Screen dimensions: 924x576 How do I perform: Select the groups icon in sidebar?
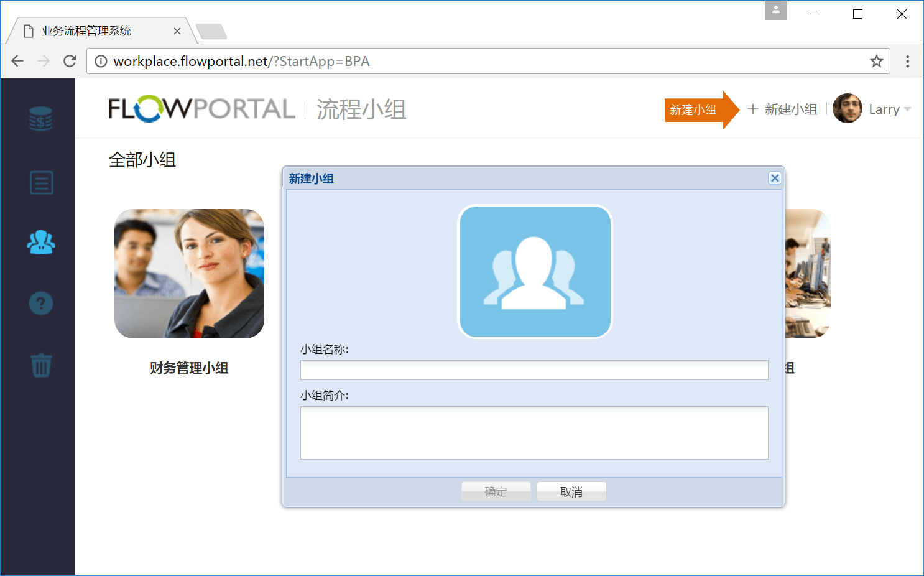41,242
